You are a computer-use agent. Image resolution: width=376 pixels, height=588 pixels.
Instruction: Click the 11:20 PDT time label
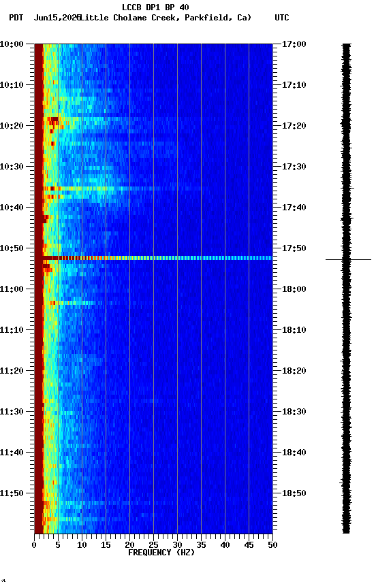pyautogui.click(x=12, y=371)
